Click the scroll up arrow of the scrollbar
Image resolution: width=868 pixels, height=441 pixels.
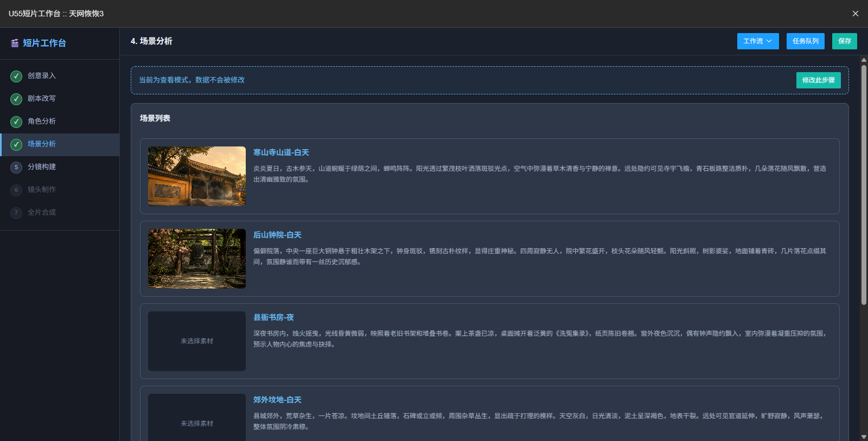864,60
